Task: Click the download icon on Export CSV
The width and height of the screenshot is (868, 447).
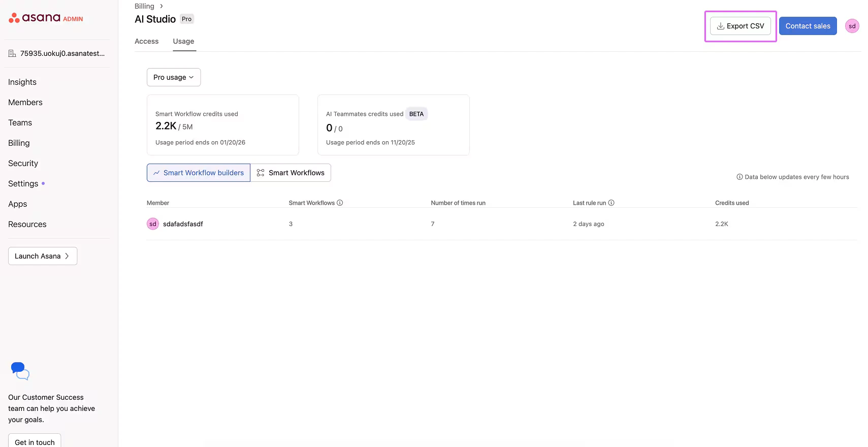Action: pyautogui.click(x=720, y=25)
